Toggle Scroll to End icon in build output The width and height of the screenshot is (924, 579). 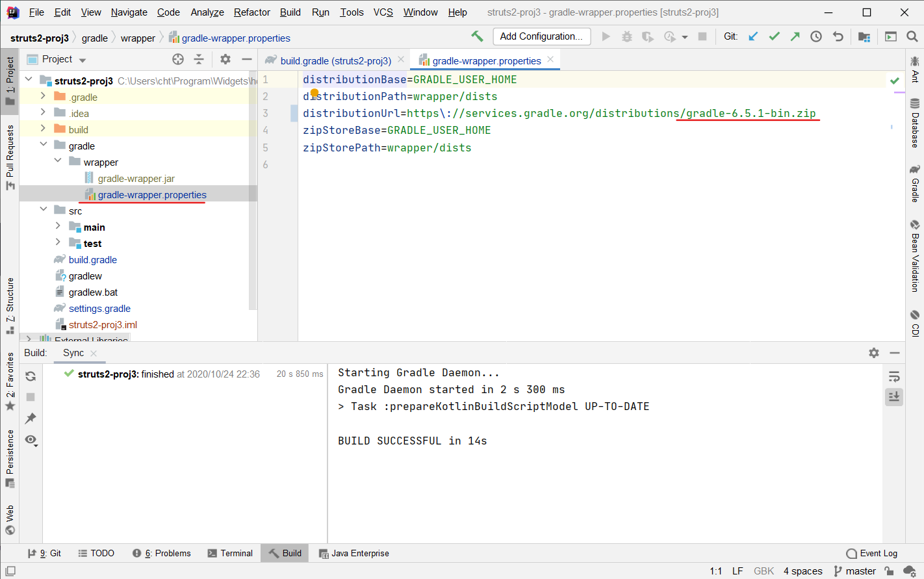coord(894,396)
